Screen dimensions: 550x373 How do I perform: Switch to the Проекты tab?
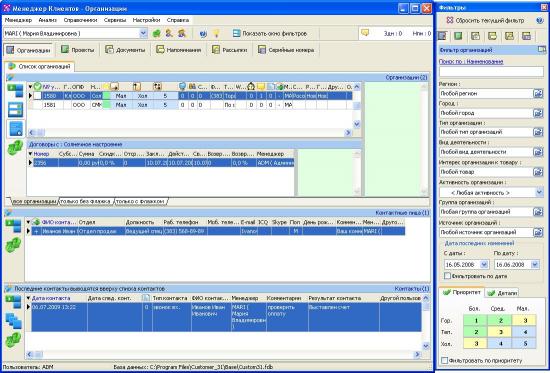click(x=78, y=50)
